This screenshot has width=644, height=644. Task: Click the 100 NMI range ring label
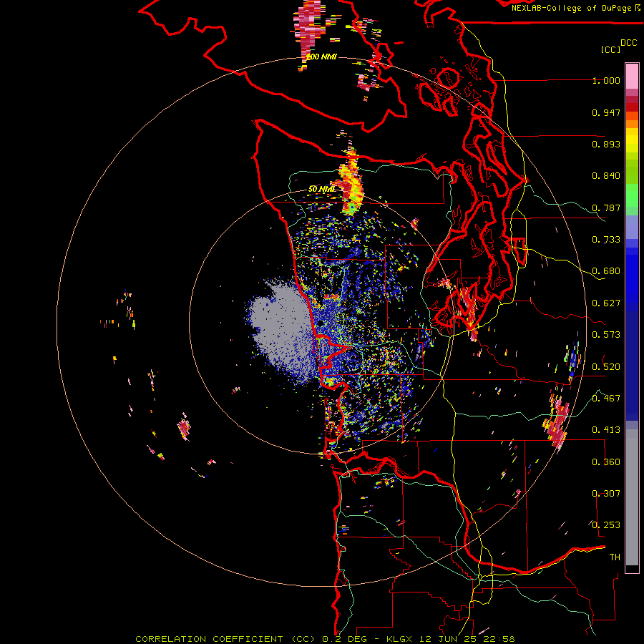(x=321, y=57)
